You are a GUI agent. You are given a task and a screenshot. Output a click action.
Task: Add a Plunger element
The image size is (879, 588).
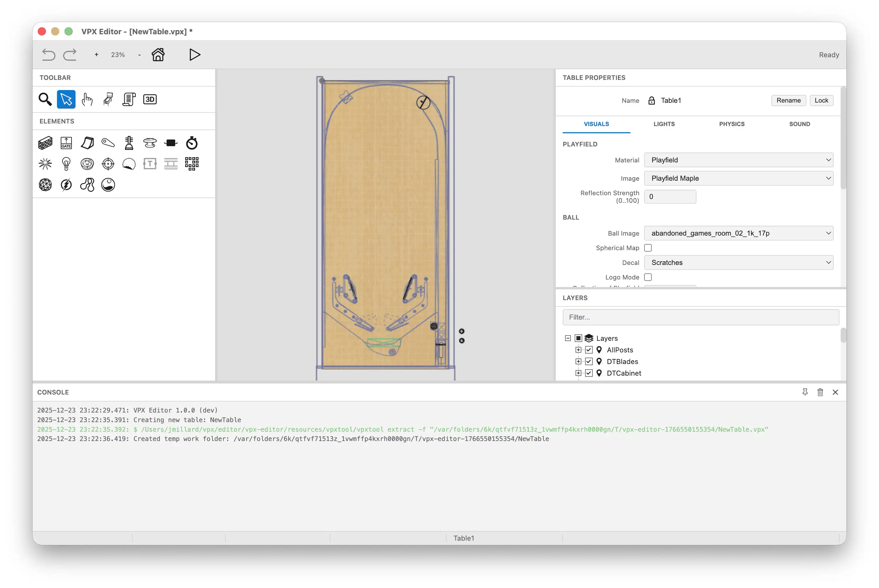pos(129,143)
